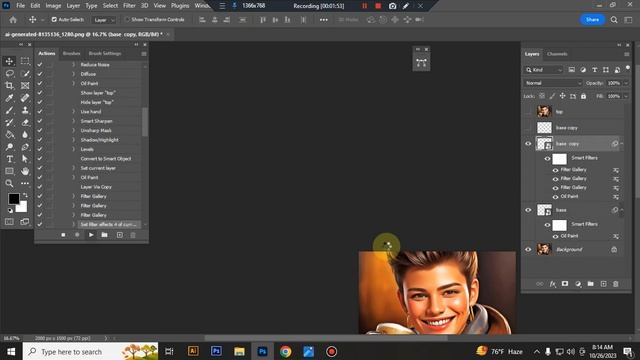640x360 pixels.
Task: Select the Path Selection tool
Action: (x=25, y=159)
